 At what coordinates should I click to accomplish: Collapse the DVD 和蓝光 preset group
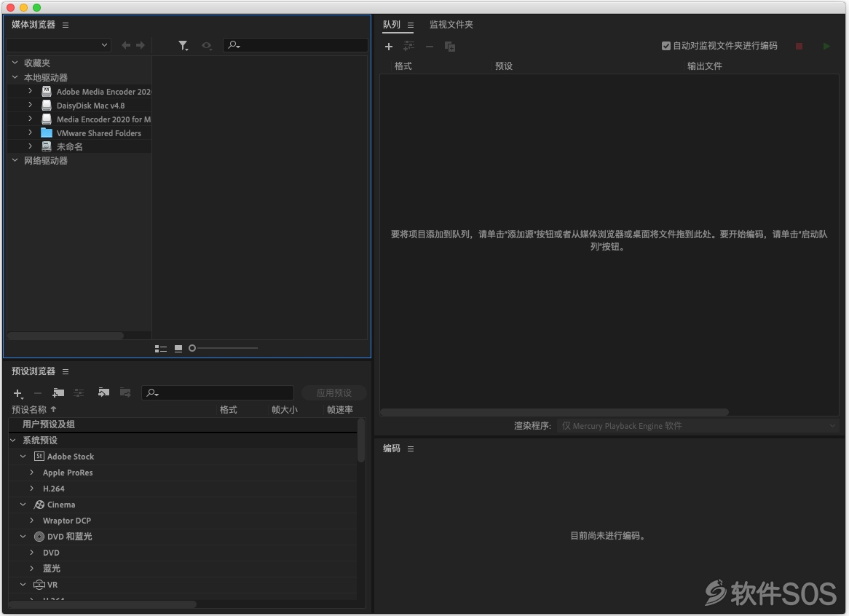pos(23,537)
